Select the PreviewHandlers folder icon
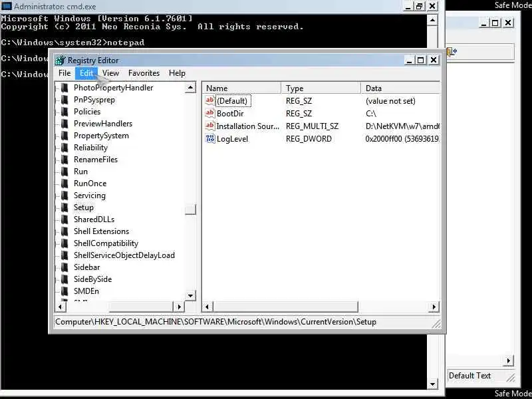 click(x=65, y=124)
